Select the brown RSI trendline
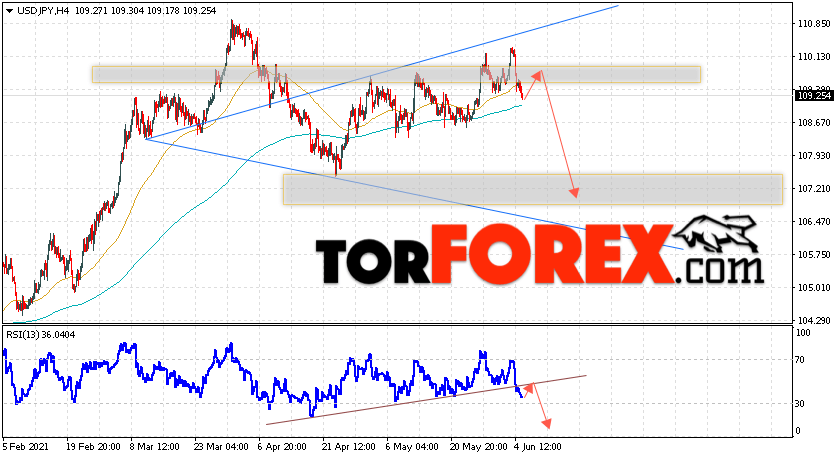The image size is (838, 458). (426, 400)
